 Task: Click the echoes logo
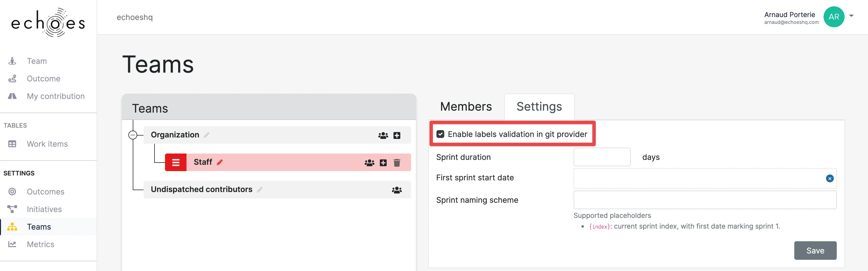48,22
